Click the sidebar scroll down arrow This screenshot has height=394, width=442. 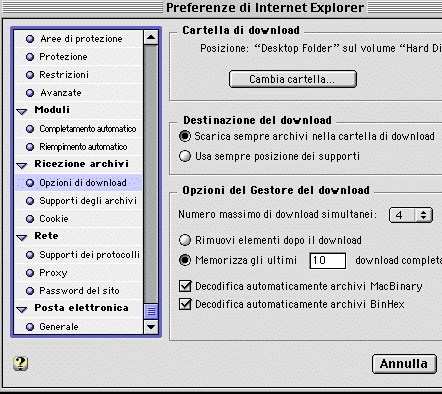click(151, 327)
